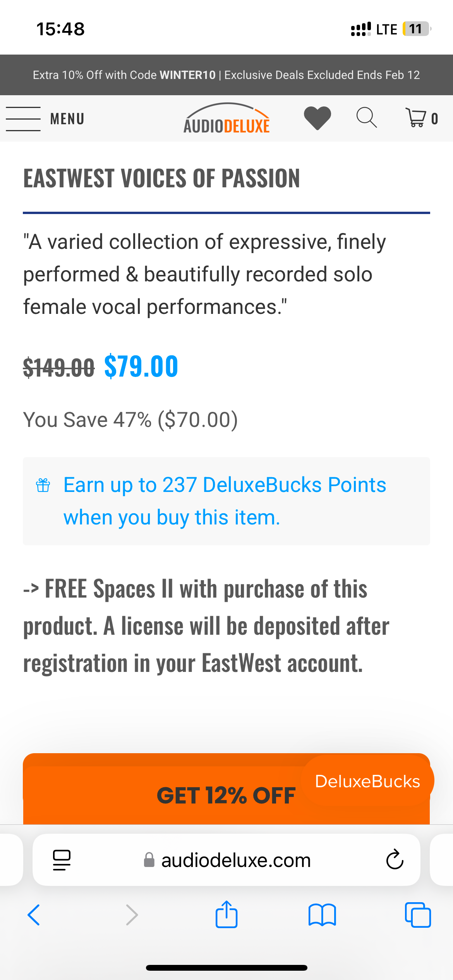Go back to previous page
Image resolution: width=453 pixels, height=980 pixels.
pyautogui.click(x=34, y=915)
